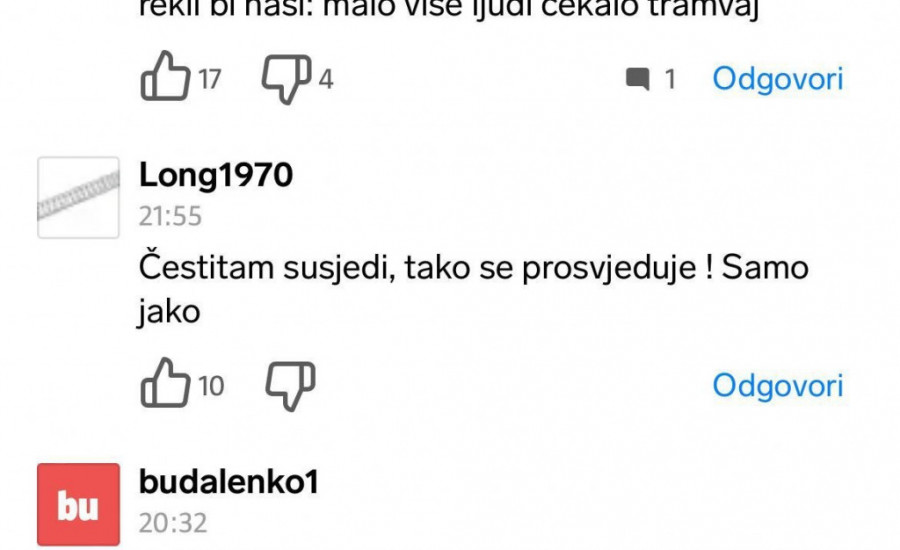Image resolution: width=900 pixels, height=550 pixels.
Task: Like the comment with 17 upvotes
Action: click(x=165, y=76)
